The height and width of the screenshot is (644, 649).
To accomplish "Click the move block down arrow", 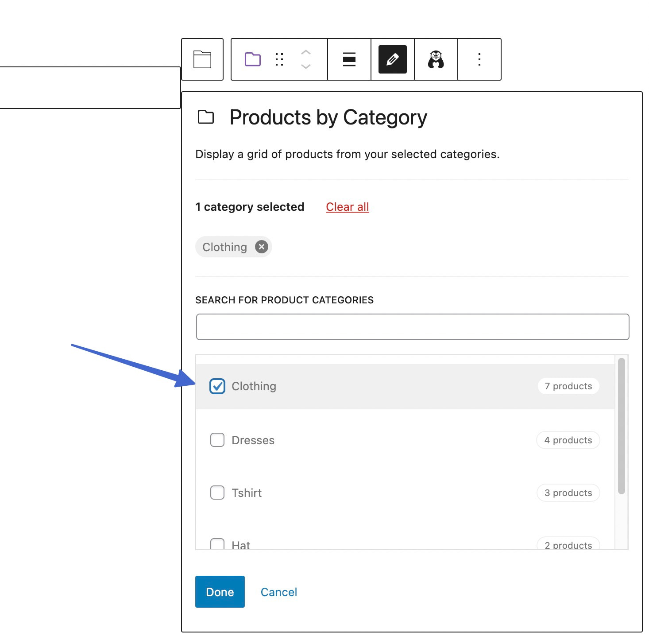I will click(305, 66).
